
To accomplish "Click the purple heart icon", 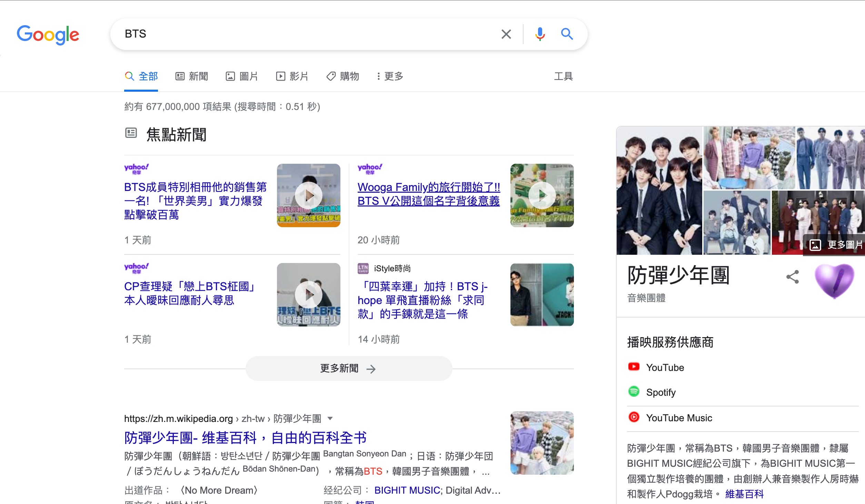I will 834,280.
